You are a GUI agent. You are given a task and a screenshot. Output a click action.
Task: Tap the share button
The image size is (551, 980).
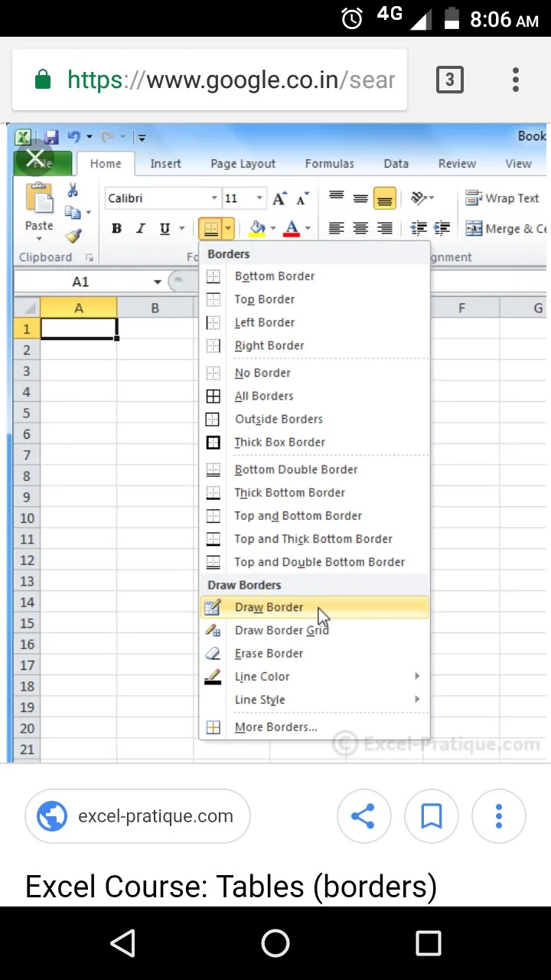(364, 816)
